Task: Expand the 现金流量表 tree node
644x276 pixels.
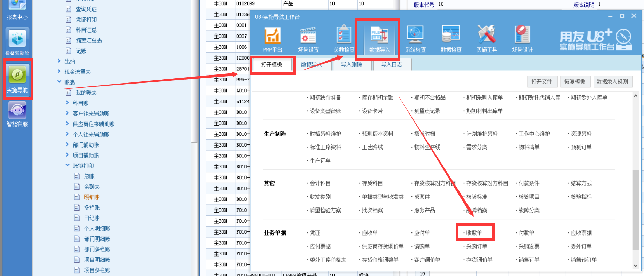Action: [x=59, y=71]
